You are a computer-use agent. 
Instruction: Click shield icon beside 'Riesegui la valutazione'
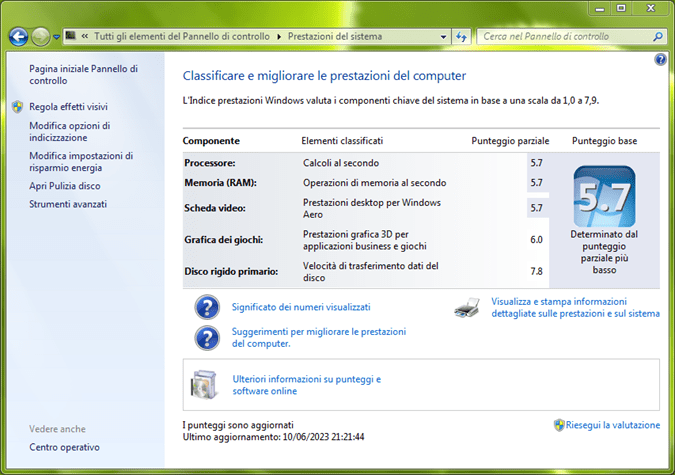[559, 425]
